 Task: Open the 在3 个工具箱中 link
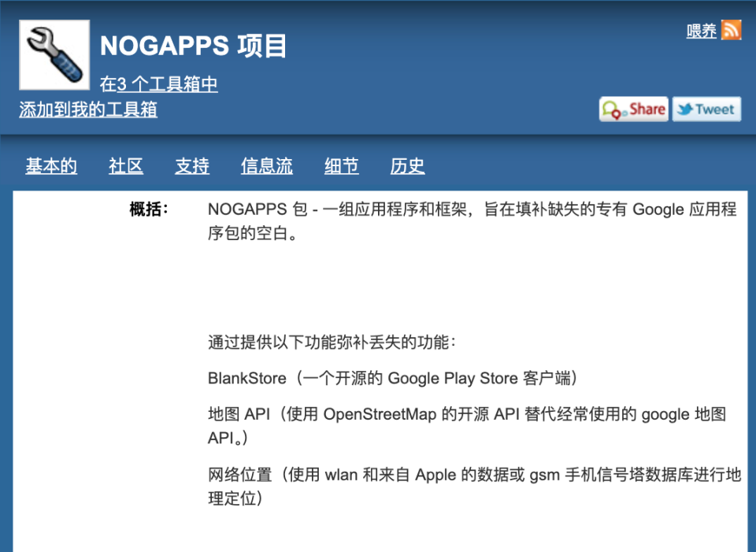[x=158, y=84]
